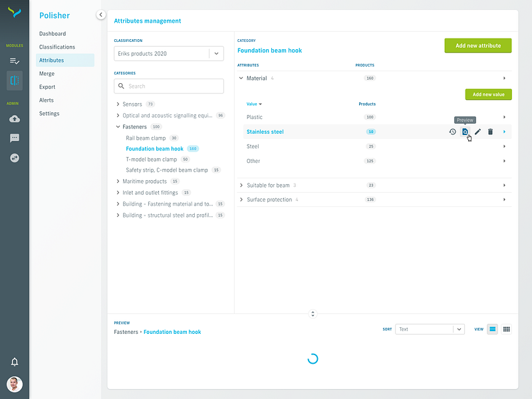Click Preview icon for Stainless steel

pyautogui.click(x=465, y=132)
